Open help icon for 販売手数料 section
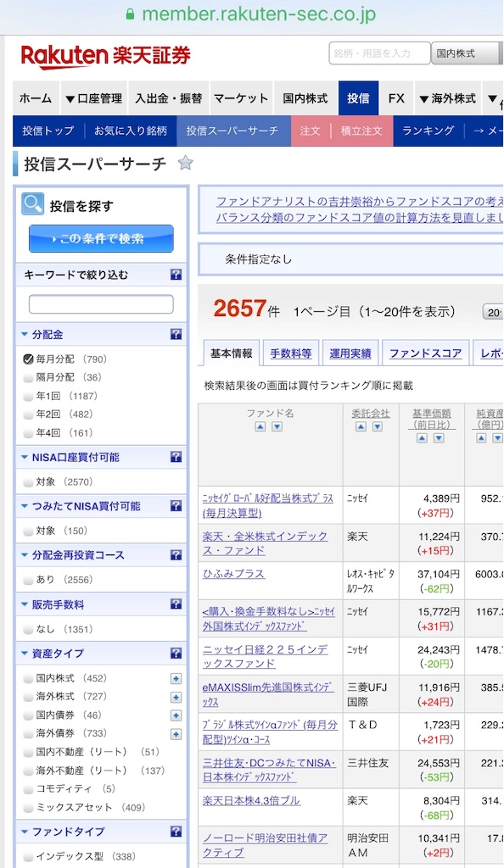504x868 pixels. (x=176, y=604)
